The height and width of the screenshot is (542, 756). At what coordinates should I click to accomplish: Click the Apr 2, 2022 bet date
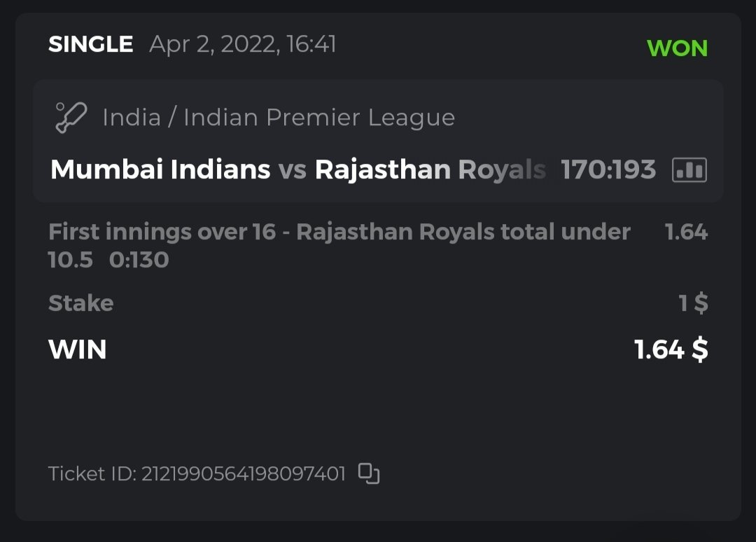[x=242, y=45]
